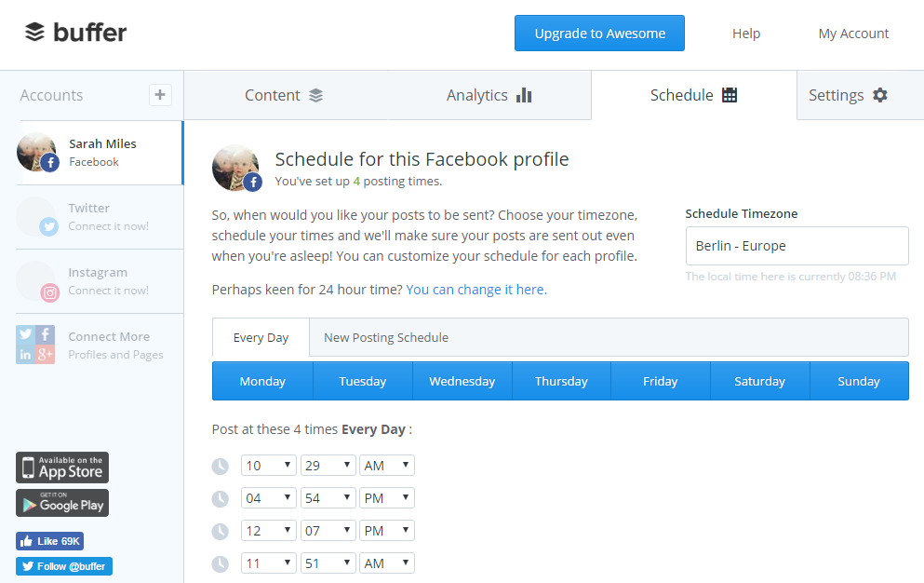Open the hour dropdown showing 10

[x=268, y=465]
